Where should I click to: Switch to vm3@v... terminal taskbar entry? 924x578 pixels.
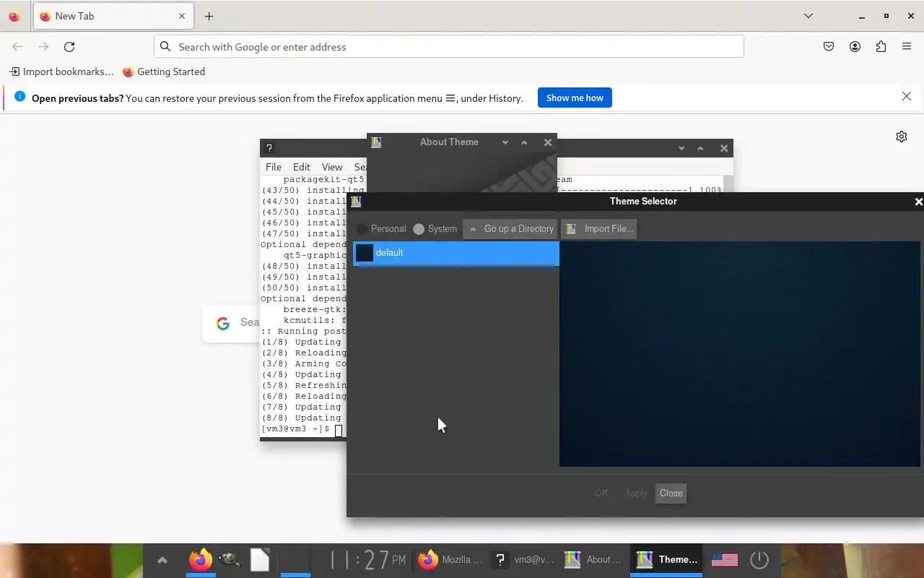click(x=522, y=560)
